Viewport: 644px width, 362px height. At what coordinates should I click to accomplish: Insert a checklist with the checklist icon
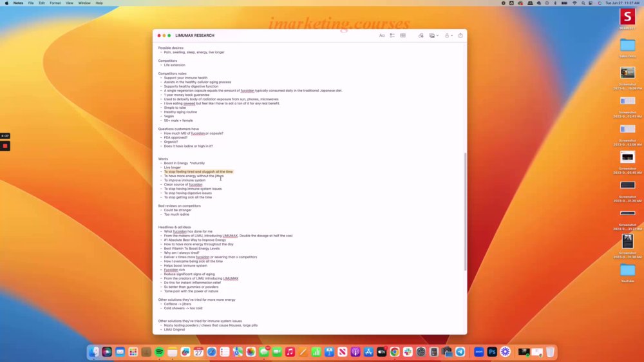tap(392, 35)
